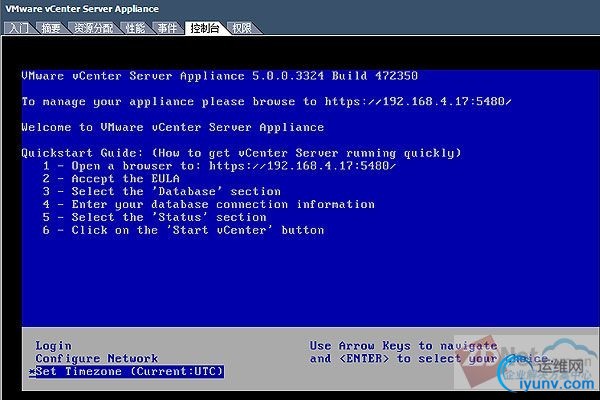This screenshot has width=600, height=400.
Task: Click the 'Welcome to VMware vCenter Server Appliance' line
Action: click(x=173, y=127)
